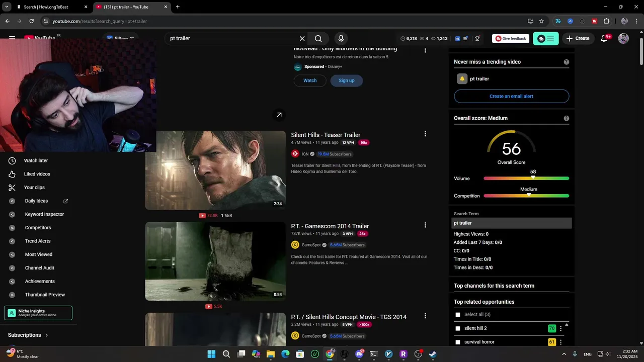Start voice search with the microphone icon
This screenshot has height=362, width=644.
[341, 38]
